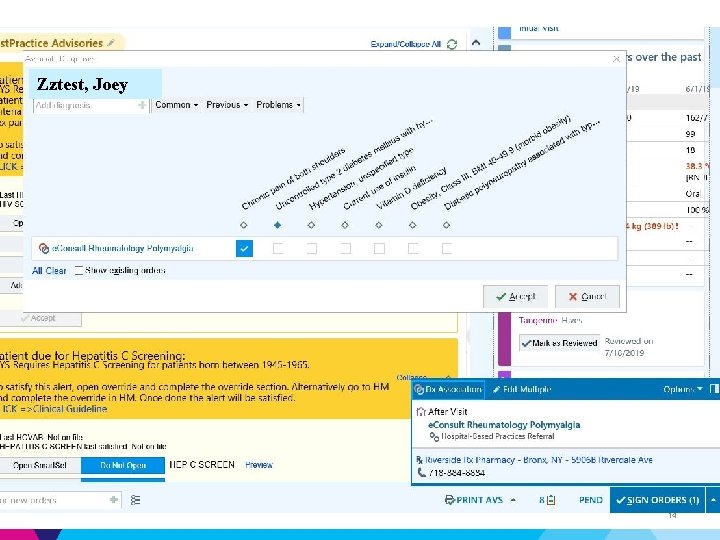720x540 pixels.
Task: Click the pharmacy phone icon
Action: [x=421, y=472]
